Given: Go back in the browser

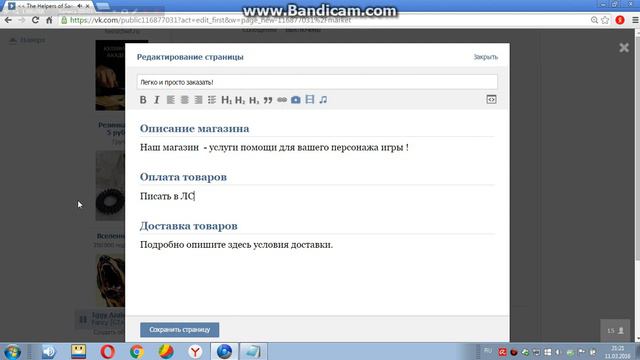Looking at the screenshot, I should pos(8,20).
